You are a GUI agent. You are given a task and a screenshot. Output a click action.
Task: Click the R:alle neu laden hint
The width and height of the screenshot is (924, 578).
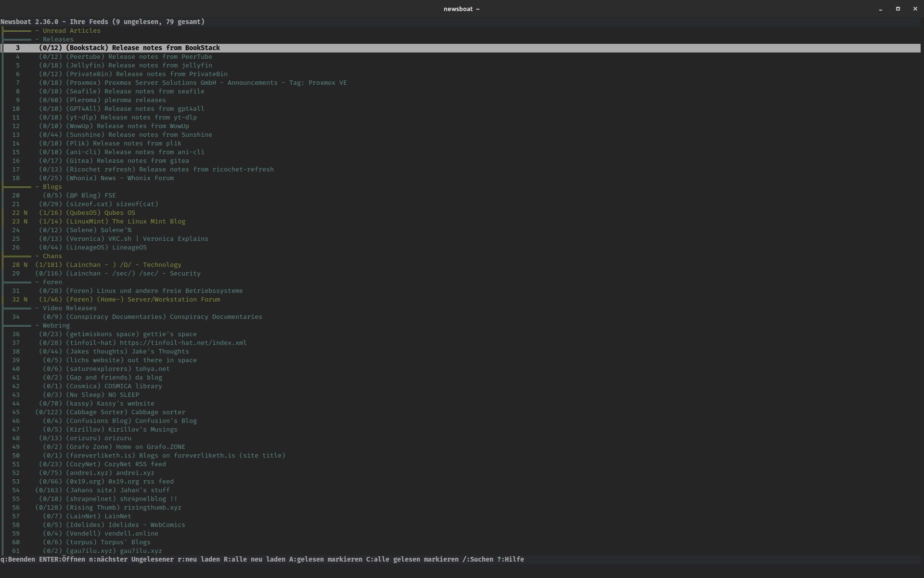pos(254,560)
